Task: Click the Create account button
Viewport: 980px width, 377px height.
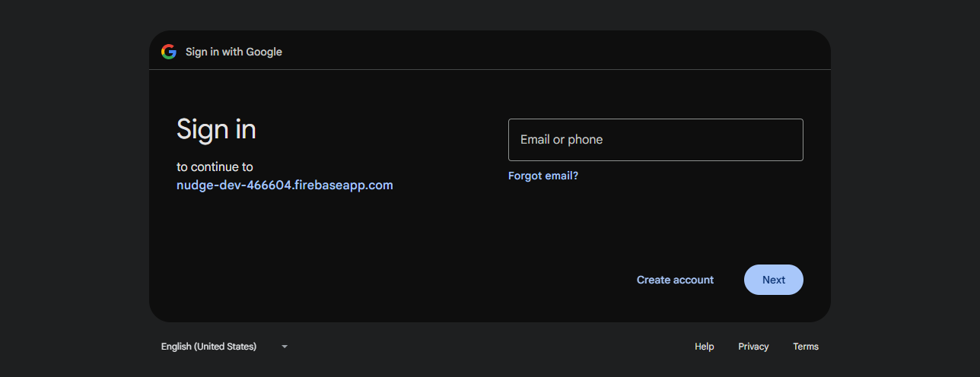Action: tap(675, 280)
